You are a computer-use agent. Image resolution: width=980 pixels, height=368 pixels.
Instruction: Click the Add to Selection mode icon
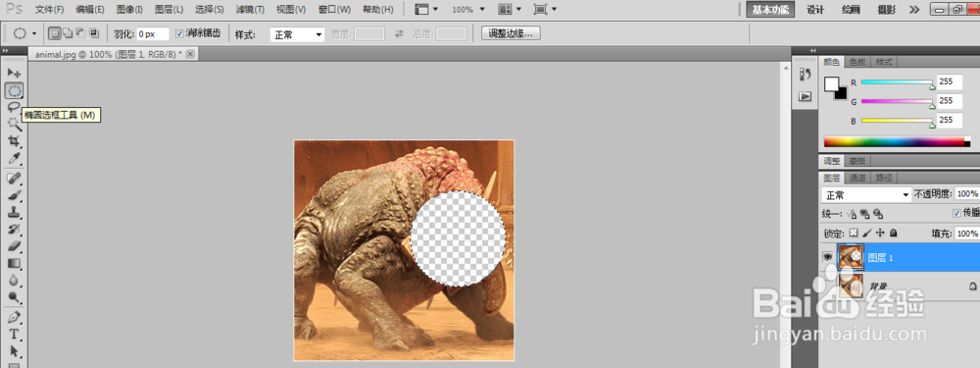[68, 33]
